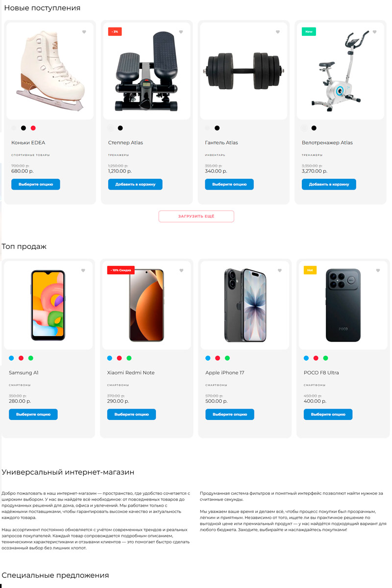Add Коньки EDEA to wishlist with heart icon
Screen dimensions: 392x588
(84, 32)
